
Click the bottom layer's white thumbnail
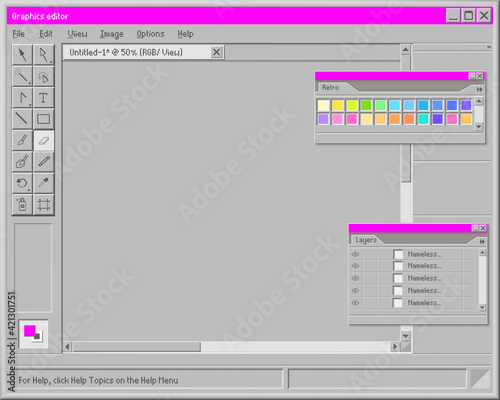398,303
